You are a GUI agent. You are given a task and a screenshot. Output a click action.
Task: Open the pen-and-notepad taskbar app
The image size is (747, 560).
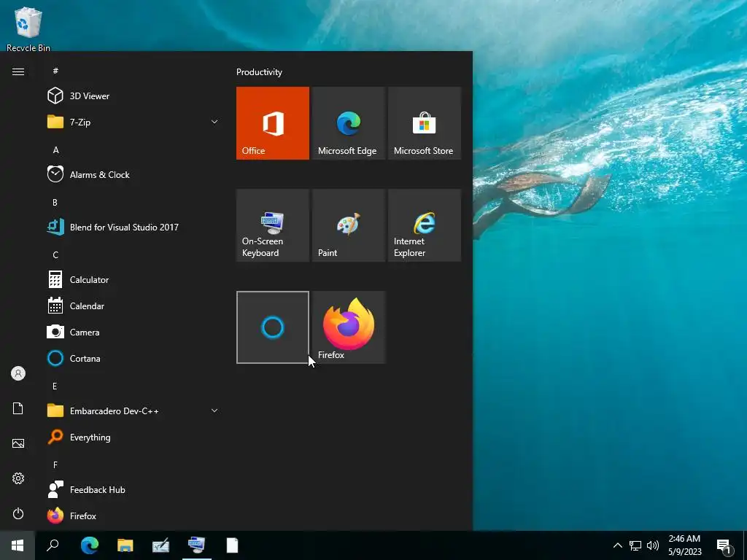pos(161,545)
